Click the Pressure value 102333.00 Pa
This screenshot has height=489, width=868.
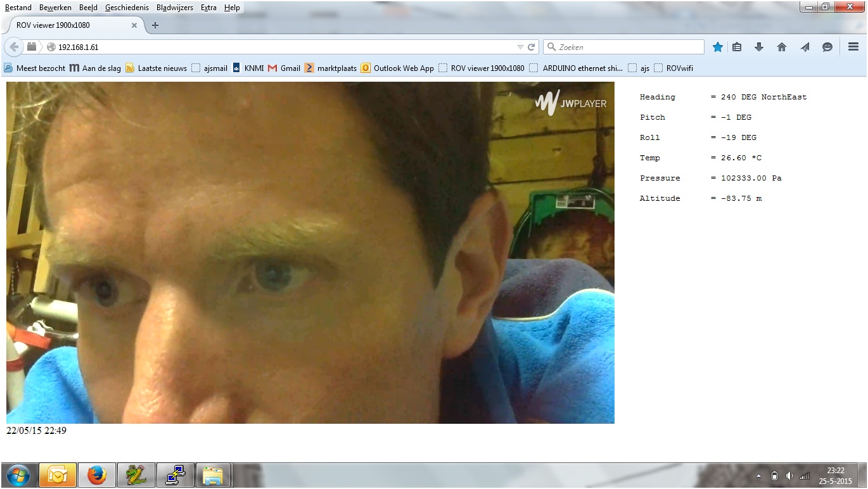(x=751, y=178)
